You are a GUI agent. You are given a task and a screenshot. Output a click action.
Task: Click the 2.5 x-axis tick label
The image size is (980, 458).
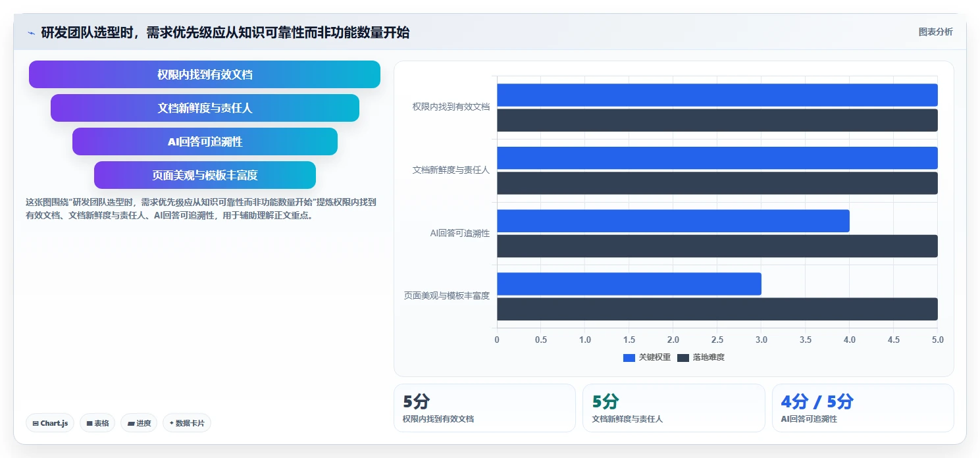pos(717,340)
